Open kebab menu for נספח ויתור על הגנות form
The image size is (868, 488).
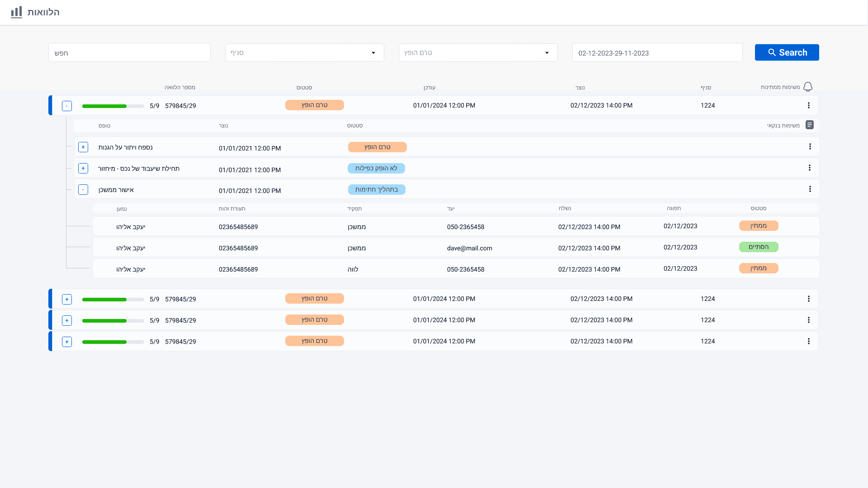[x=810, y=147]
